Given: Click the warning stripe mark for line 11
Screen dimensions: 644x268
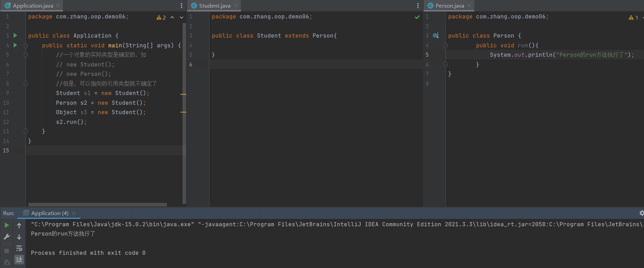Looking at the screenshot, I should tap(184, 112).
